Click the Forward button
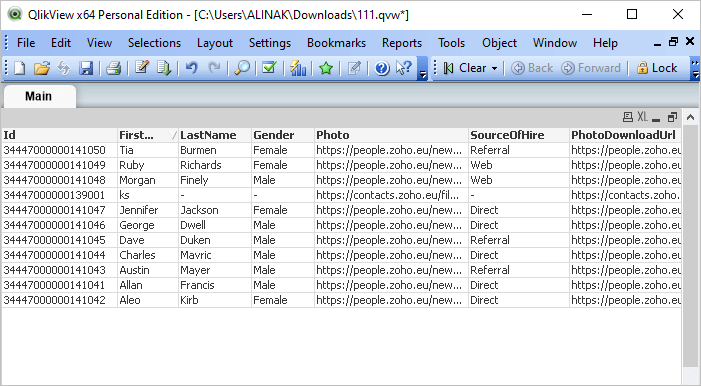Screen dimensions: 701x386 [x=591, y=68]
